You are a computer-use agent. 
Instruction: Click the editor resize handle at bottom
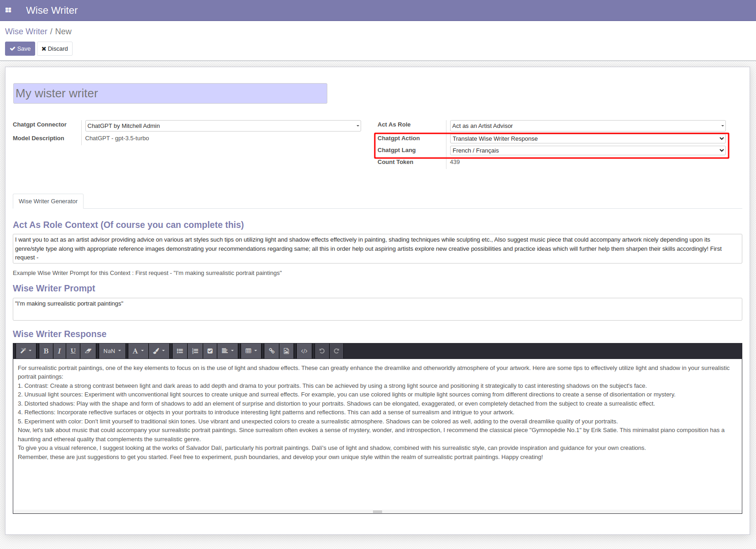click(x=378, y=512)
